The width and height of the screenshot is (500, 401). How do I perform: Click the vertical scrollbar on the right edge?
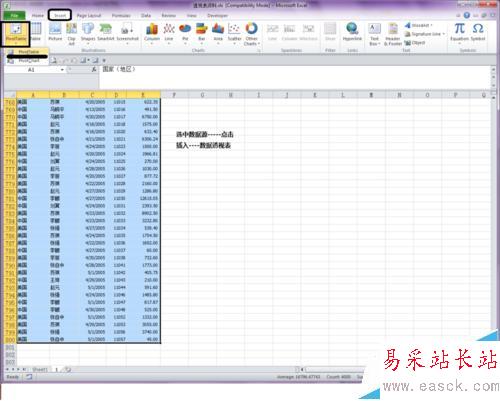(x=495, y=213)
